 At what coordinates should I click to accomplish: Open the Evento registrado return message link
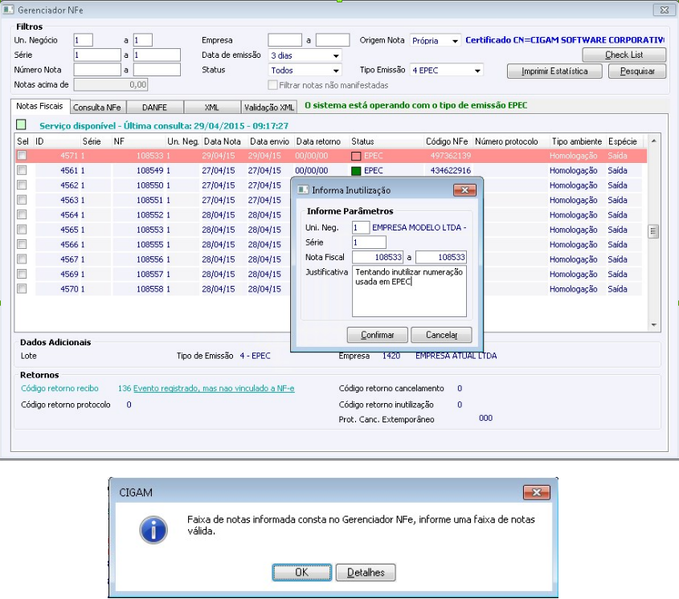214,389
